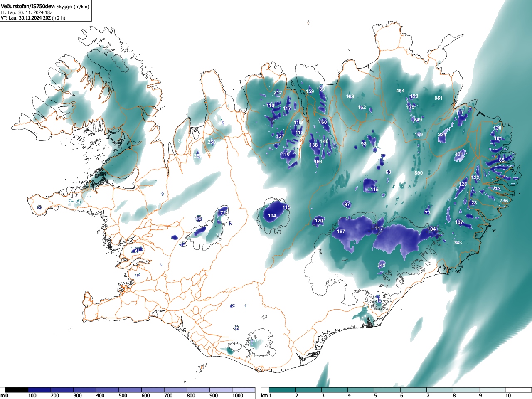
Task: Click the visibility value '172'
Action: pyautogui.click(x=222, y=213)
